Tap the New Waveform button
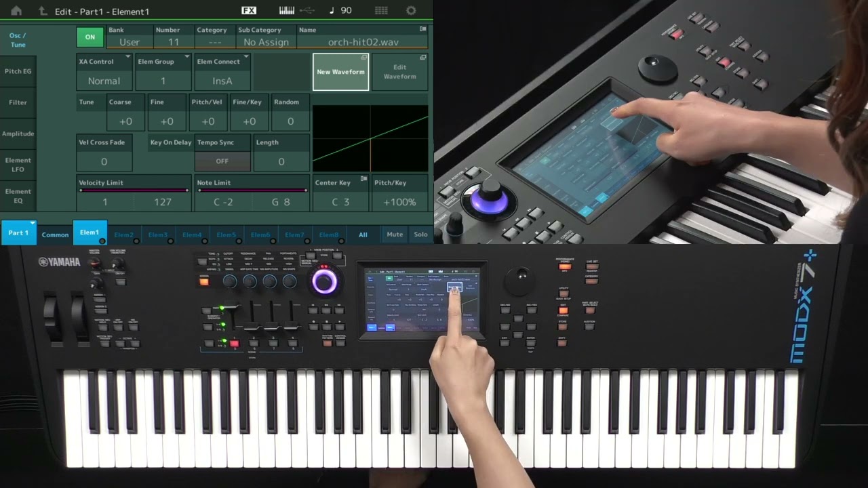The height and width of the screenshot is (488, 868). (340, 72)
